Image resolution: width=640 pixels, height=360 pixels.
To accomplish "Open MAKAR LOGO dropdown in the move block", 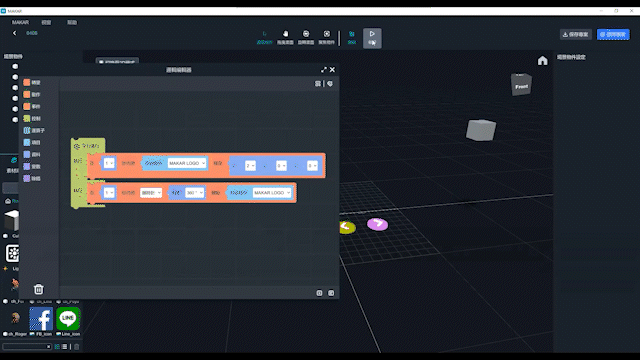I will point(187,163).
